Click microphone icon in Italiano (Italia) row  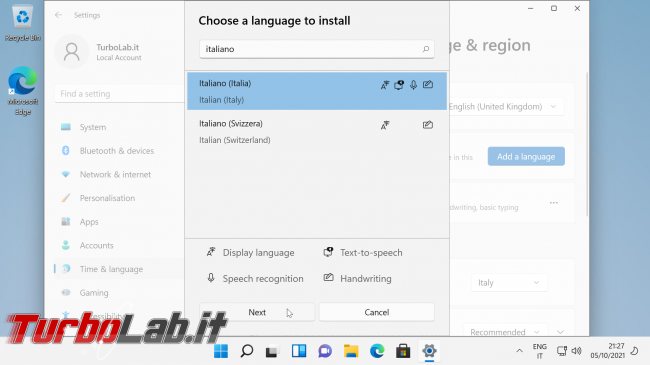[x=413, y=85]
